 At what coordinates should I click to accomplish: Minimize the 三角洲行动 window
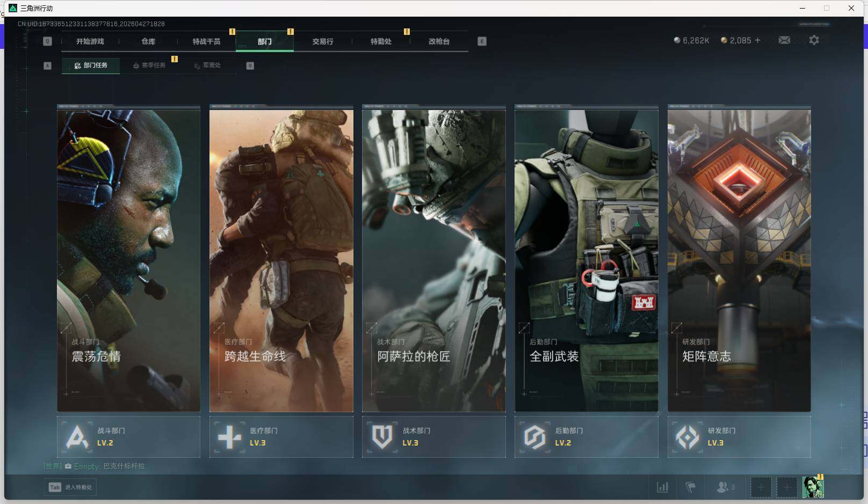(x=802, y=8)
